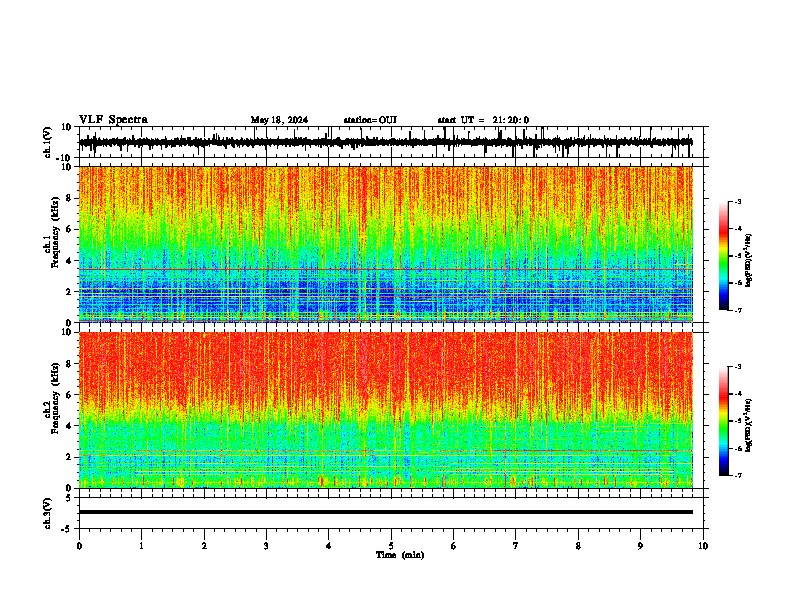Click time axis tick label "8"
This screenshot has height=612, width=792.
point(578,546)
